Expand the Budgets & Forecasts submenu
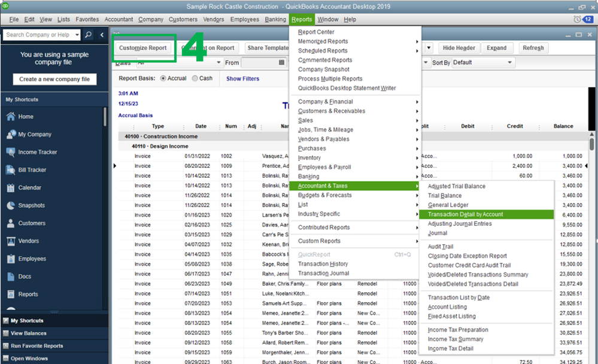598x364 pixels. pos(417,195)
